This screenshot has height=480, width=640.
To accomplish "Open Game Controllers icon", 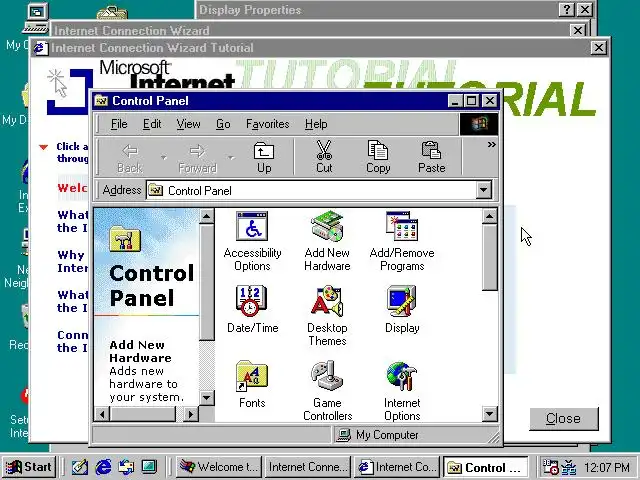I will pyautogui.click(x=327, y=391).
